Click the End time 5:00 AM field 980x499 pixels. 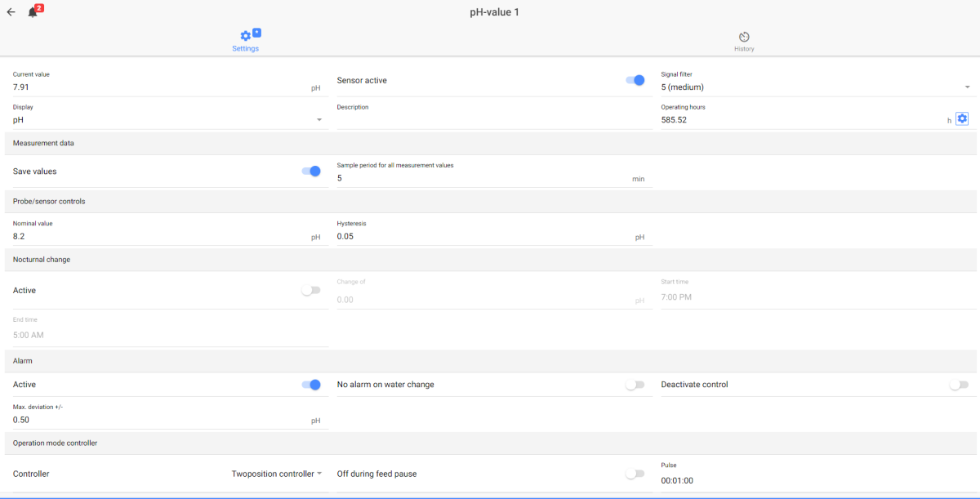click(169, 331)
